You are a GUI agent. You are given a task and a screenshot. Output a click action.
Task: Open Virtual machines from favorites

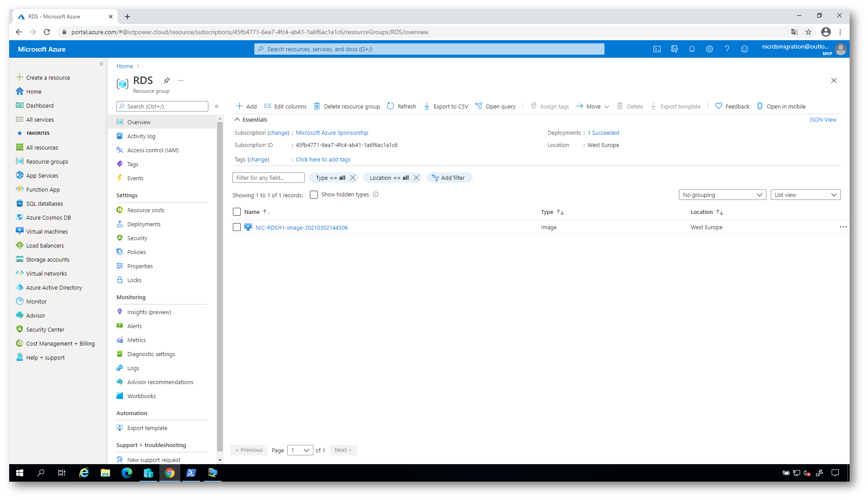47,231
